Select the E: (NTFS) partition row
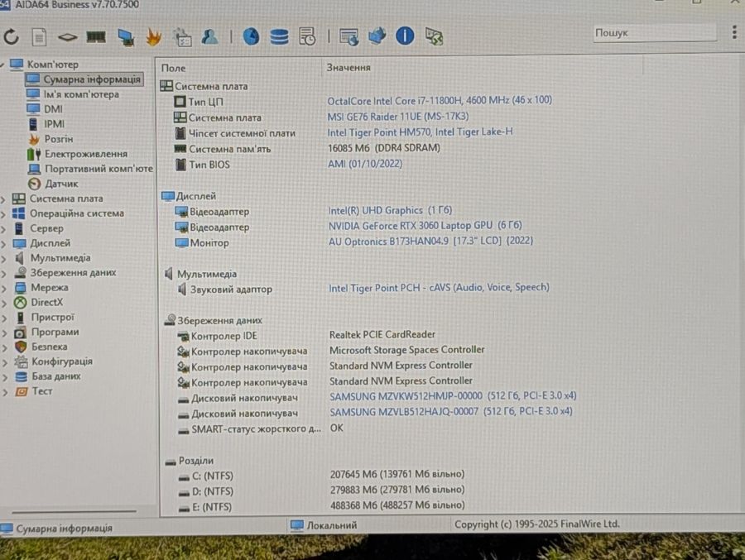745x560 pixels. 321,506
